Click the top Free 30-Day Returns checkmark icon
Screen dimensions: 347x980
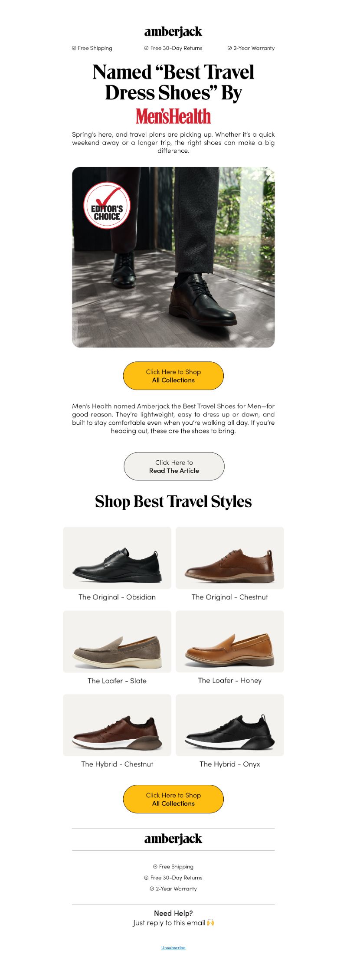[146, 48]
